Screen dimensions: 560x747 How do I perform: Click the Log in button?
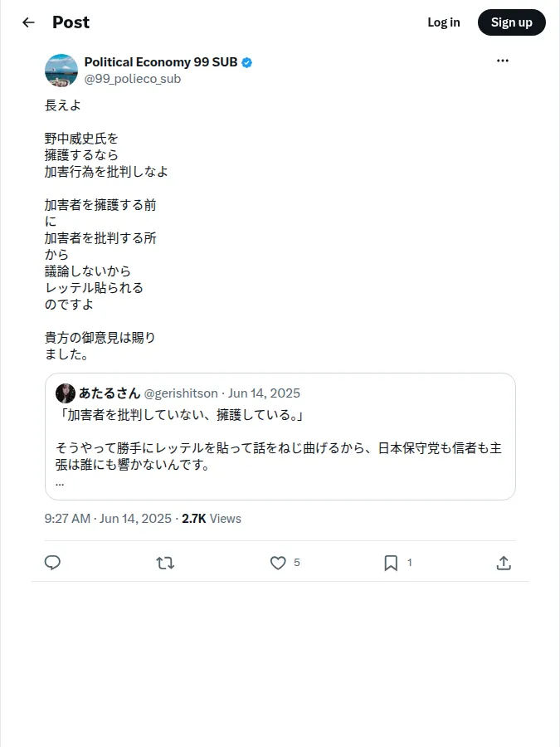[x=443, y=22]
